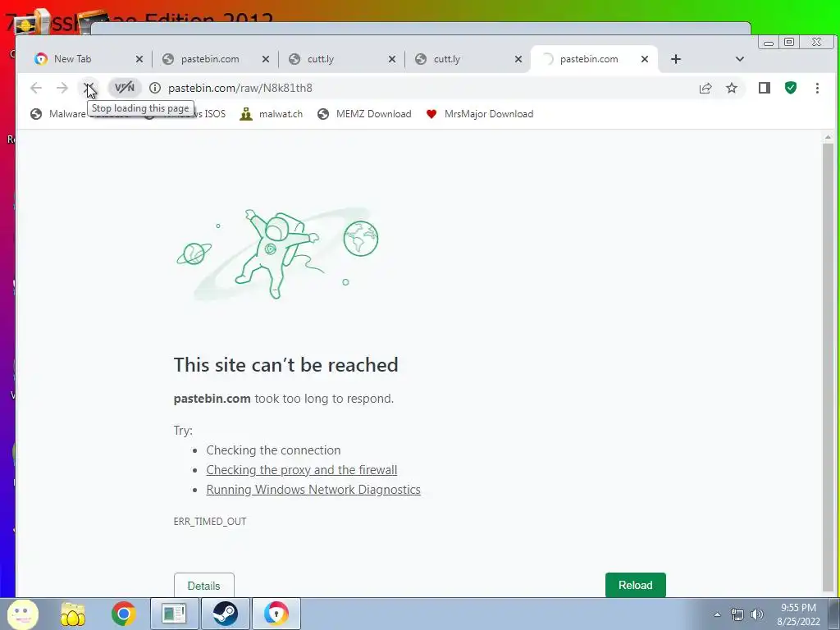Show hidden tray icons arrow

[717, 614]
